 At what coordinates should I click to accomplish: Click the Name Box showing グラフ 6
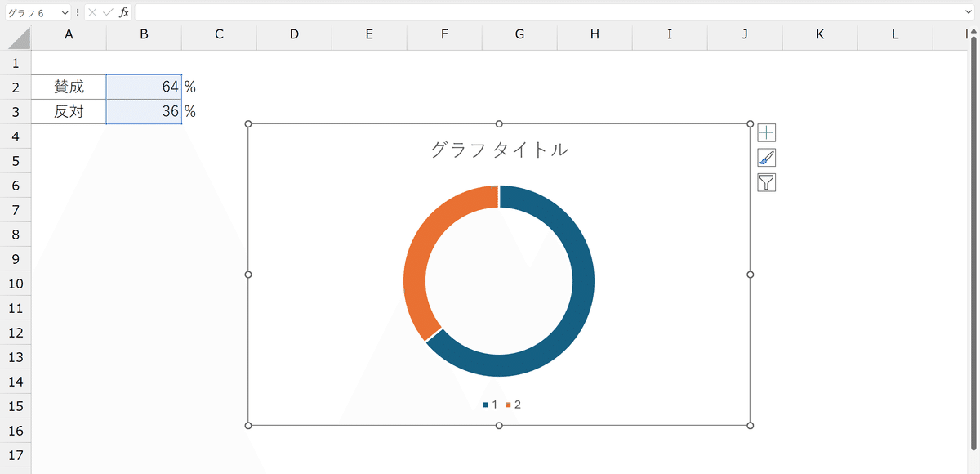click(x=31, y=13)
